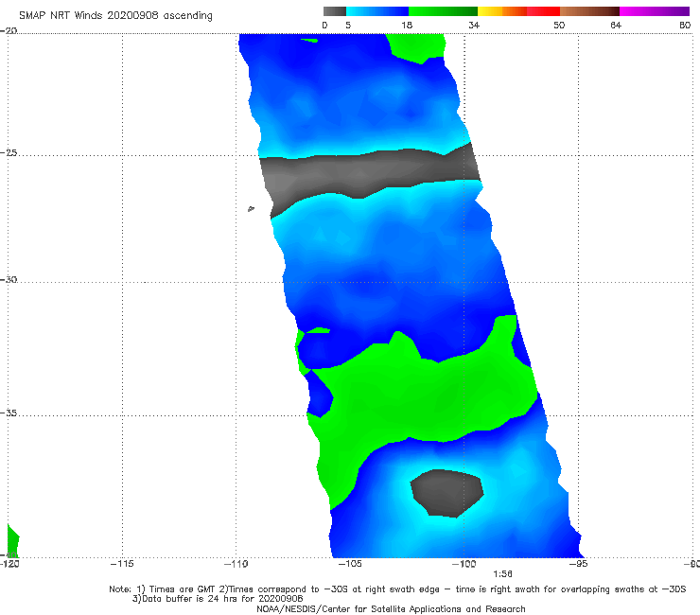Click the blue 5-18 segment of the color bar
The width and height of the screenshot is (700, 615).
(x=377, y=11)
